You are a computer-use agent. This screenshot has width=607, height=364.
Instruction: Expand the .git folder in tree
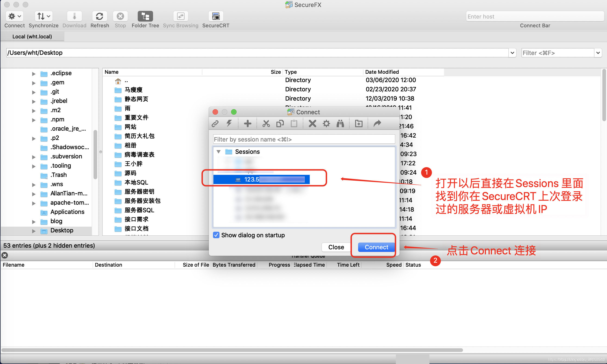34,92
